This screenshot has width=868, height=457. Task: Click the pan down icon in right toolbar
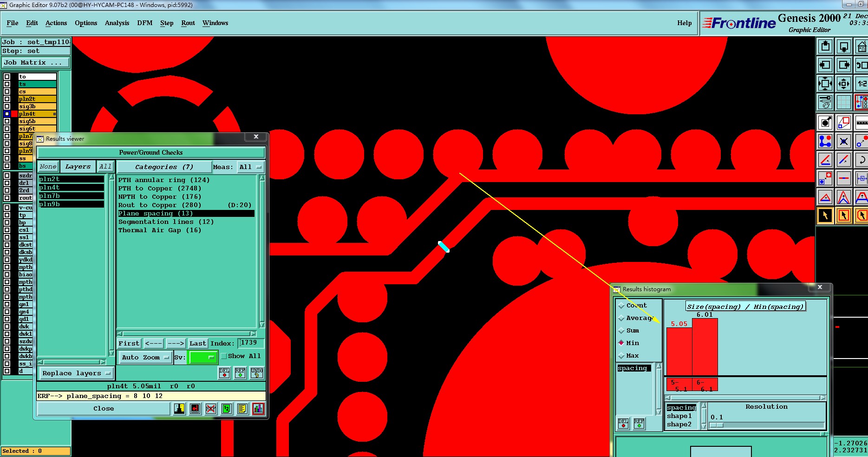click(x=844, y=46)
